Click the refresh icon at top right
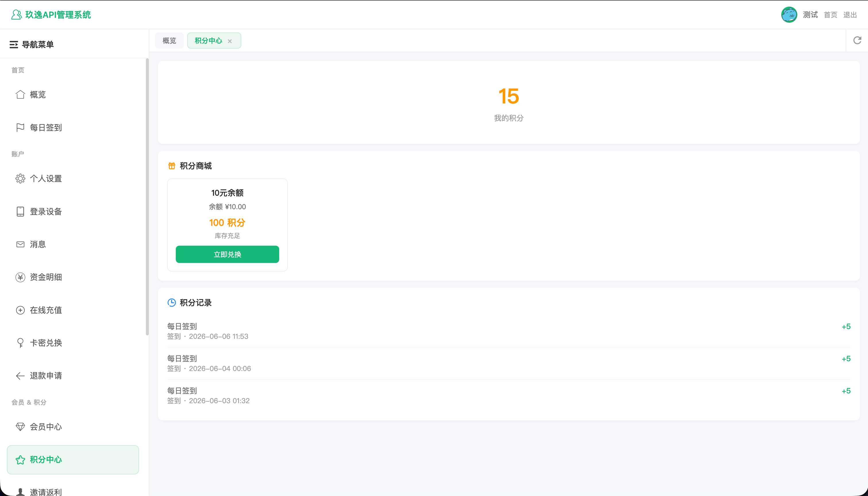The height and width of the screenshot is (496, 868). (x=857, y=41)
